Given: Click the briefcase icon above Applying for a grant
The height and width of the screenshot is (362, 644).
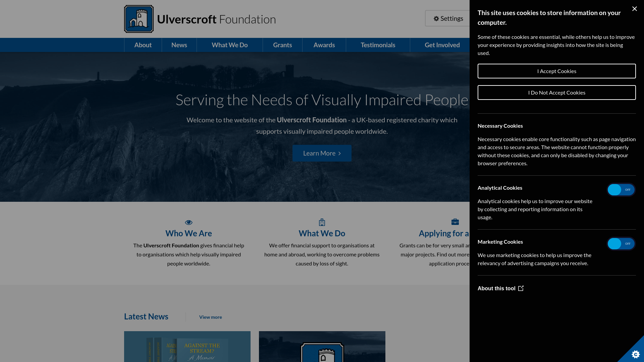Looking at the screenshot, I should [455, 222].
